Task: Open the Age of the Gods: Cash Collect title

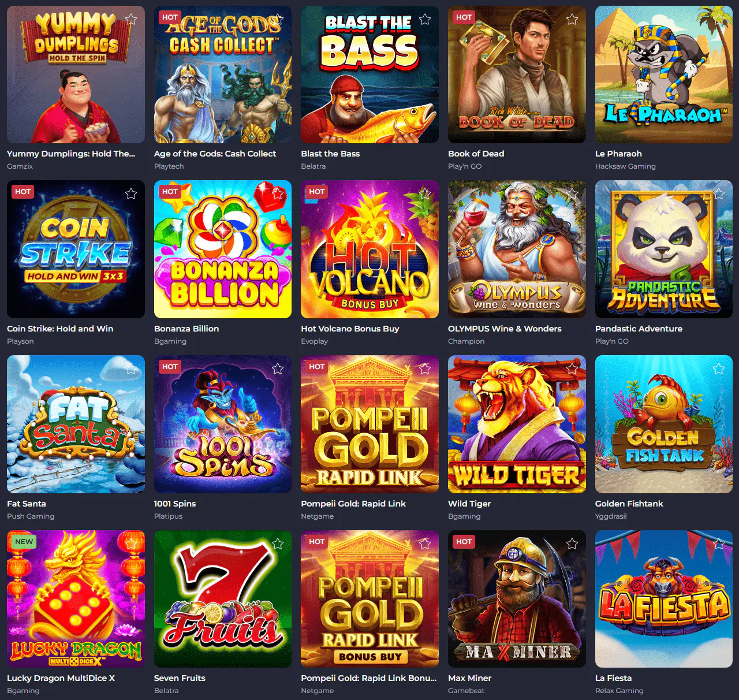Action: 215,154
